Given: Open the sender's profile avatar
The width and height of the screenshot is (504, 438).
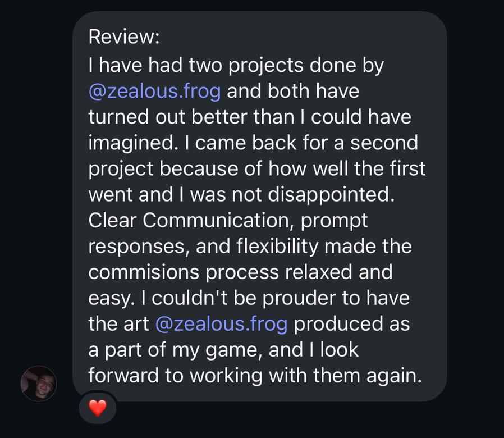Looking at the screenshot, I should click(x=39, y=384).
